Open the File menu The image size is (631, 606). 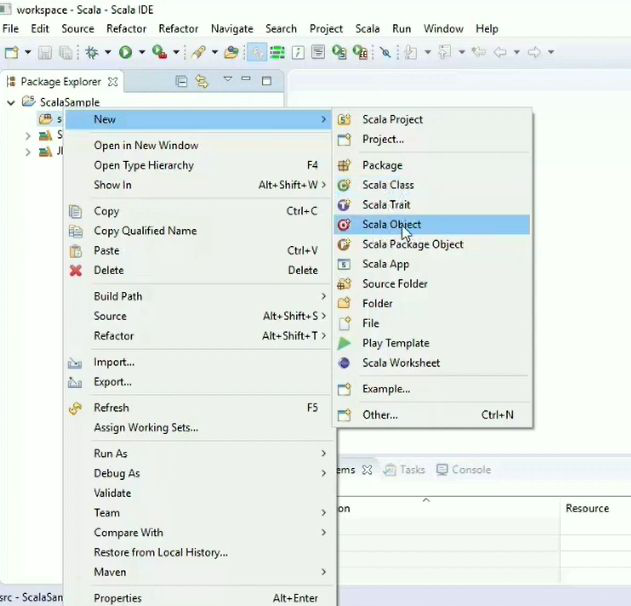[x=10, y=29]
